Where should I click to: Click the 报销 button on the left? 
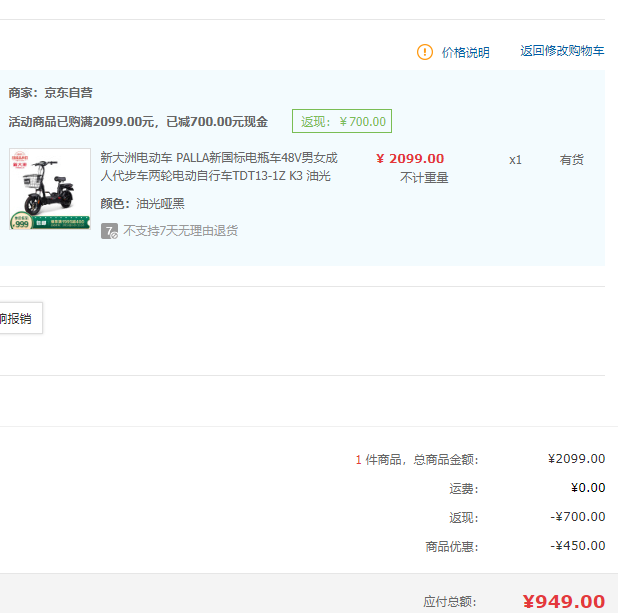tap(21, 318)
